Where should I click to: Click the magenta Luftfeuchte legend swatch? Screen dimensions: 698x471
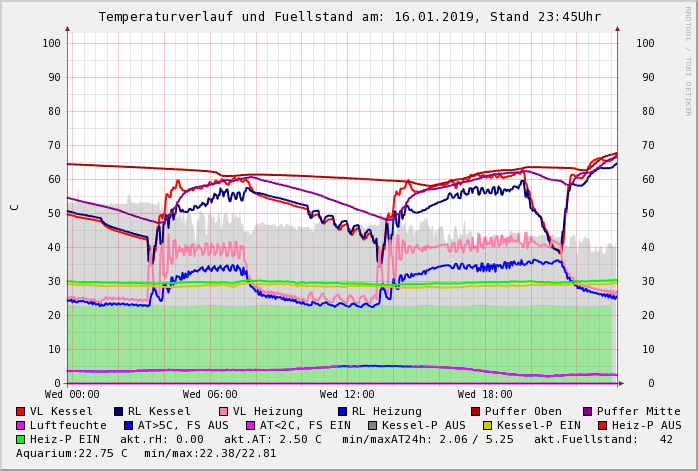click(x=21, y=425)
